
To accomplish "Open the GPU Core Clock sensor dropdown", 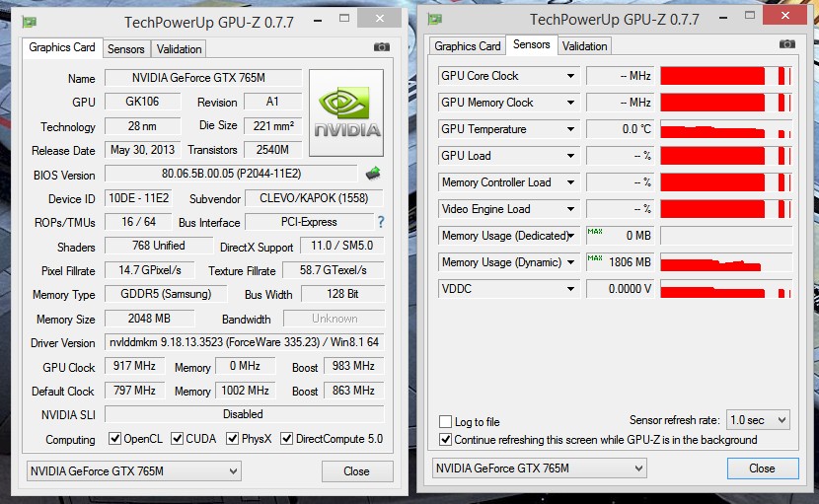I will 571,76.
